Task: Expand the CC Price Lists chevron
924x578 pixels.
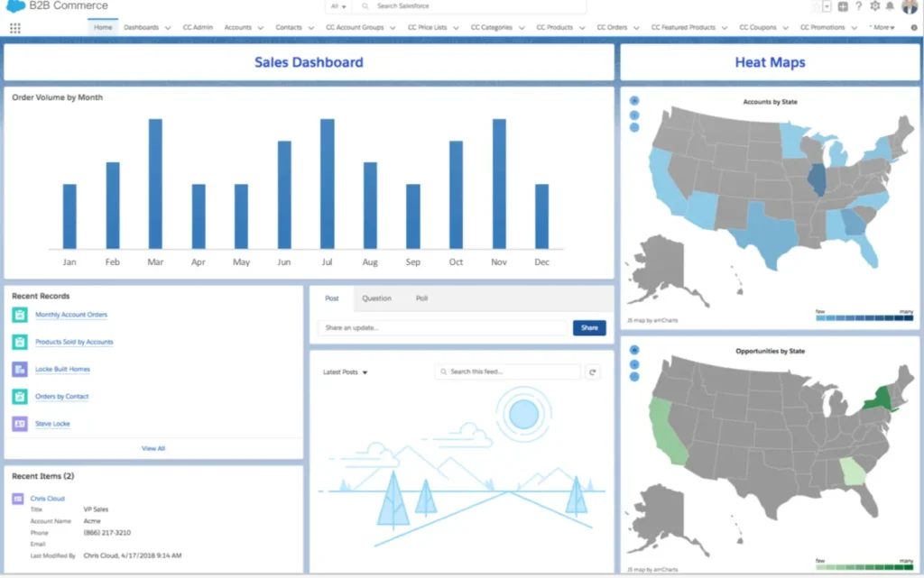Action: pos(456,28)
